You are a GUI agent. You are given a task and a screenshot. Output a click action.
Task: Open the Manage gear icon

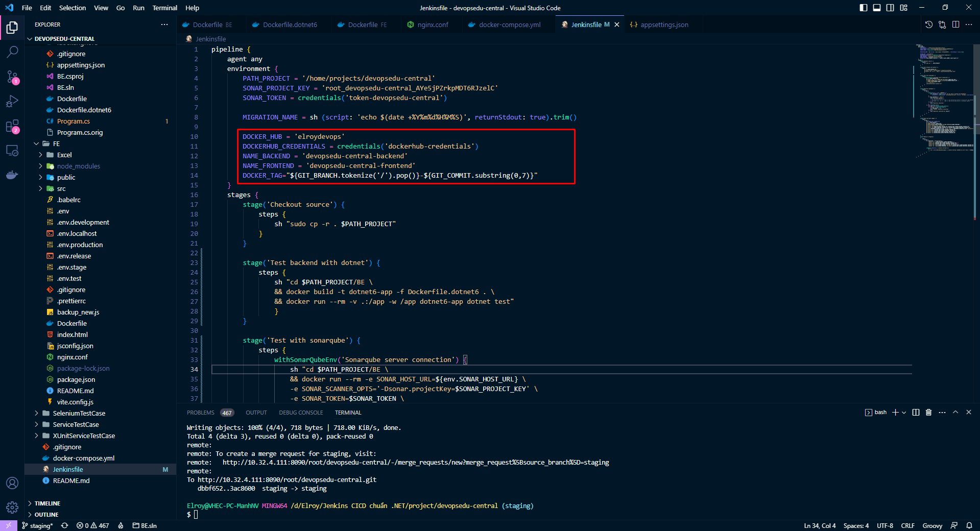click(12, 508)
